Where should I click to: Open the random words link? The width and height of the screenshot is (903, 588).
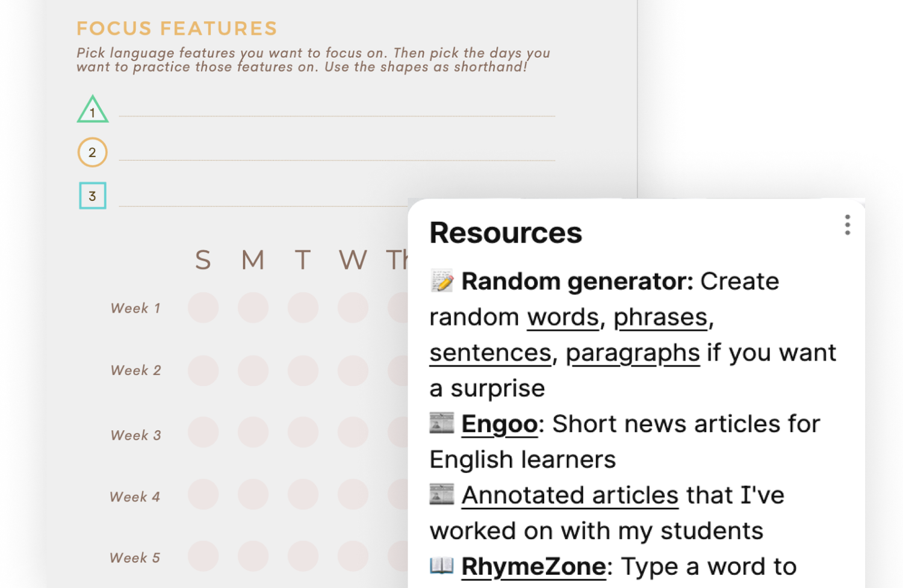point(563,317)
